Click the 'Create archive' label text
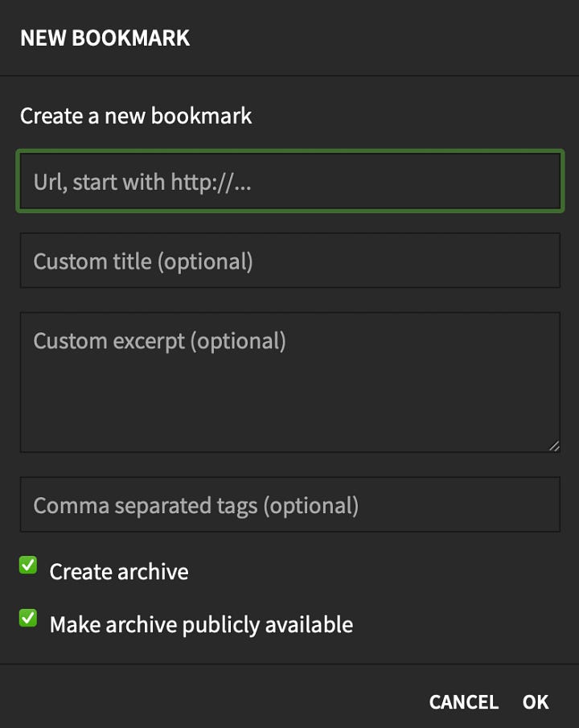This screenshot has height=728, width=579. (x=119, y=571)
